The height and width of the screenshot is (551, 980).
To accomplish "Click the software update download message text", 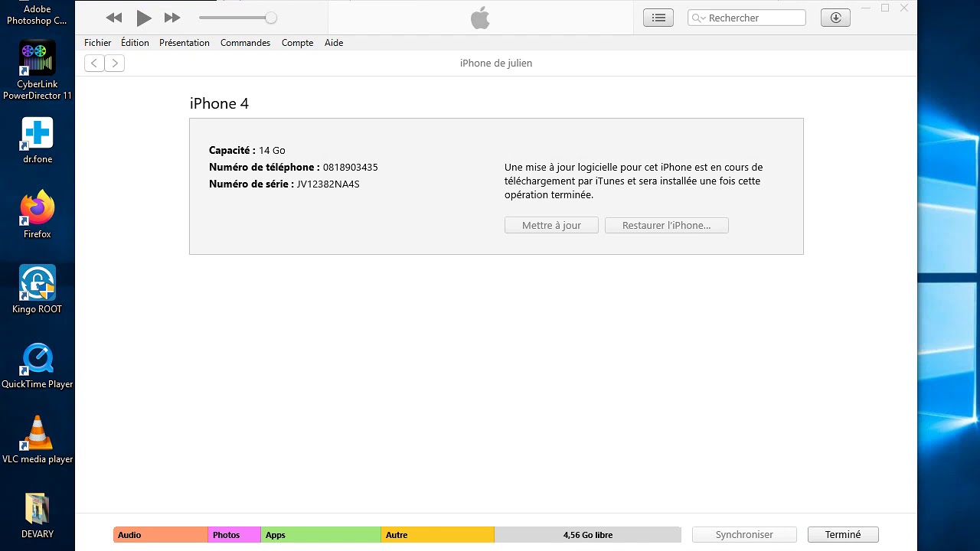I will tap(633, 181).
